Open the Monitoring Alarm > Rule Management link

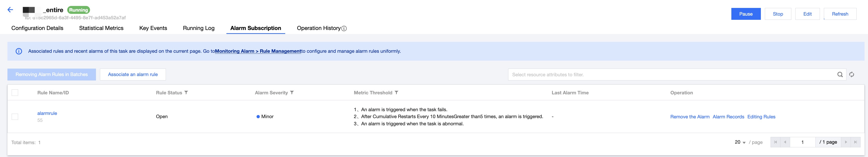(258, 51)
